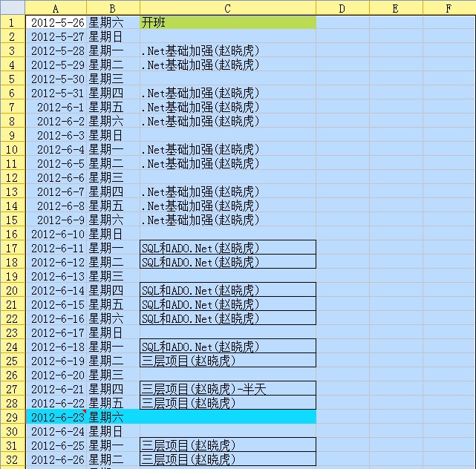Click date cell 2012-6-15
Viewport: 476px width, 469px height.
pyautogui.click(x=56, y=304)
